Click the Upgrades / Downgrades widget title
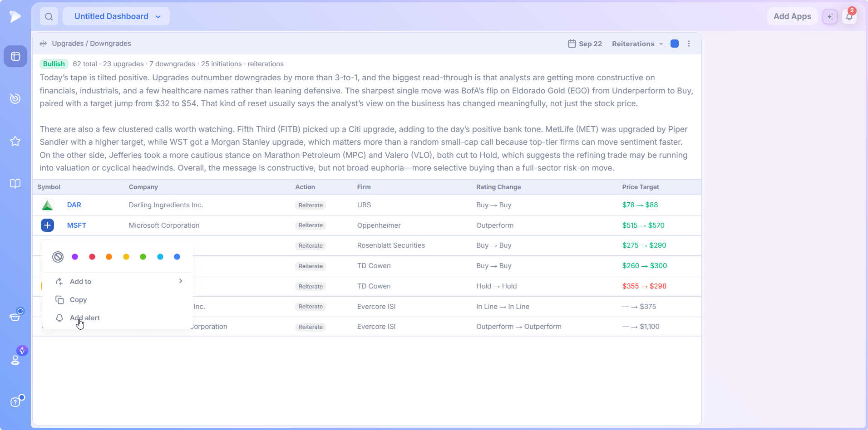 pyautogui.click(x=91, y=44)
